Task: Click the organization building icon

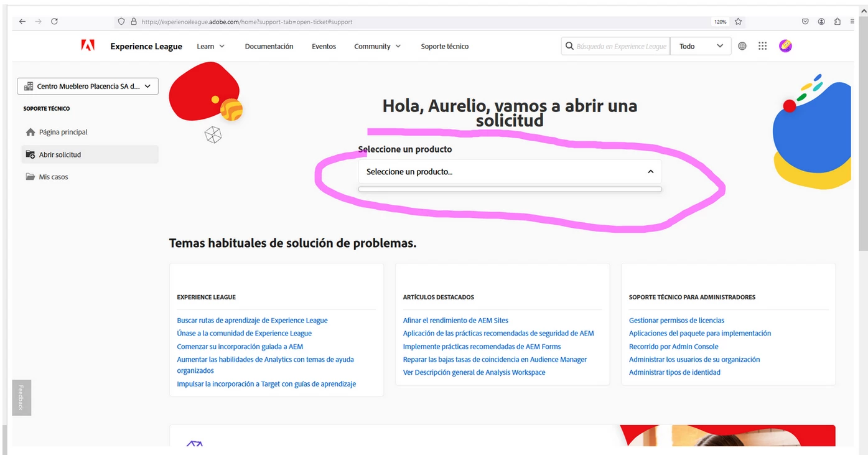Action: [x=29, y=87]
